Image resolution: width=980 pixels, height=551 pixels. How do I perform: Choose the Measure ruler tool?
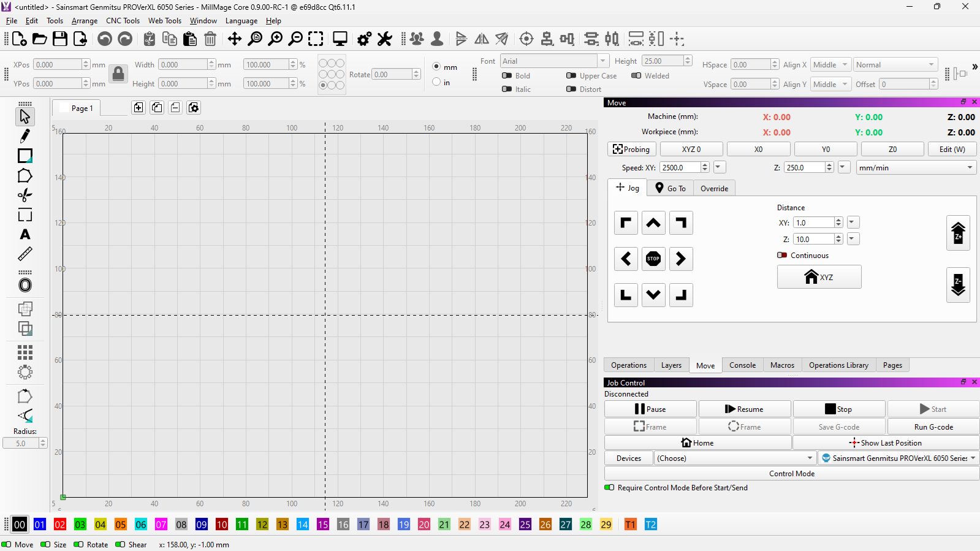(x=25, y=254)
